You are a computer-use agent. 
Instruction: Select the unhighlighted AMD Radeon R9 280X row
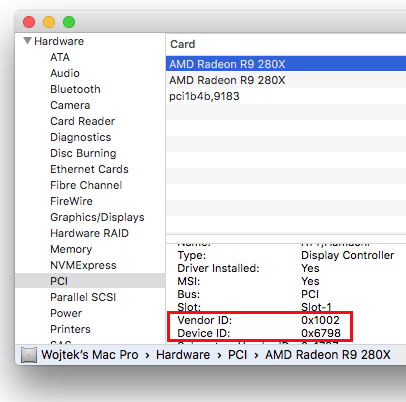[x=286, y=80]
